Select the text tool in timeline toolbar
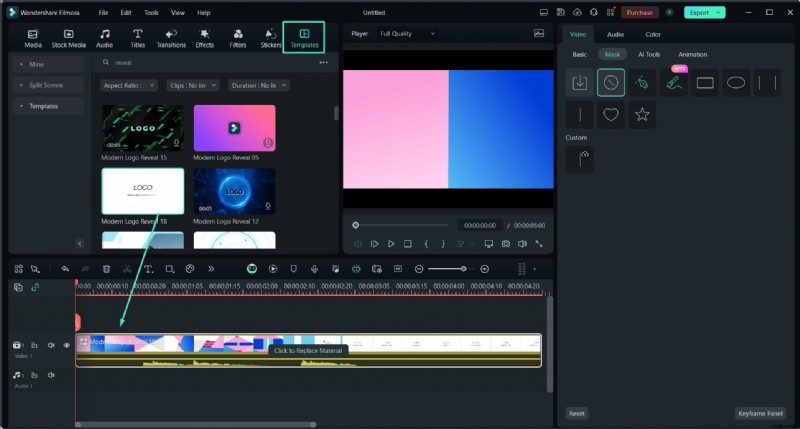The height and width of the screenshot is (429, 800). pyautogui.click(x=148, y=269)
